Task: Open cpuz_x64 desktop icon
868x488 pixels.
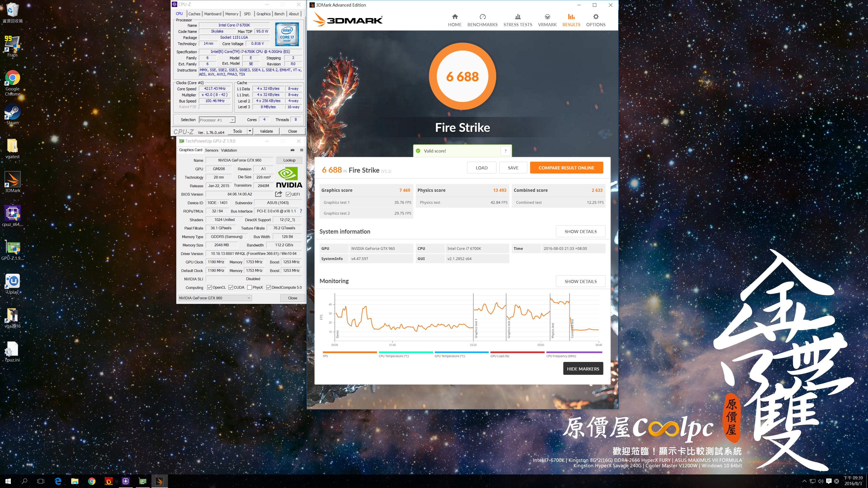Action: [12, 216]
